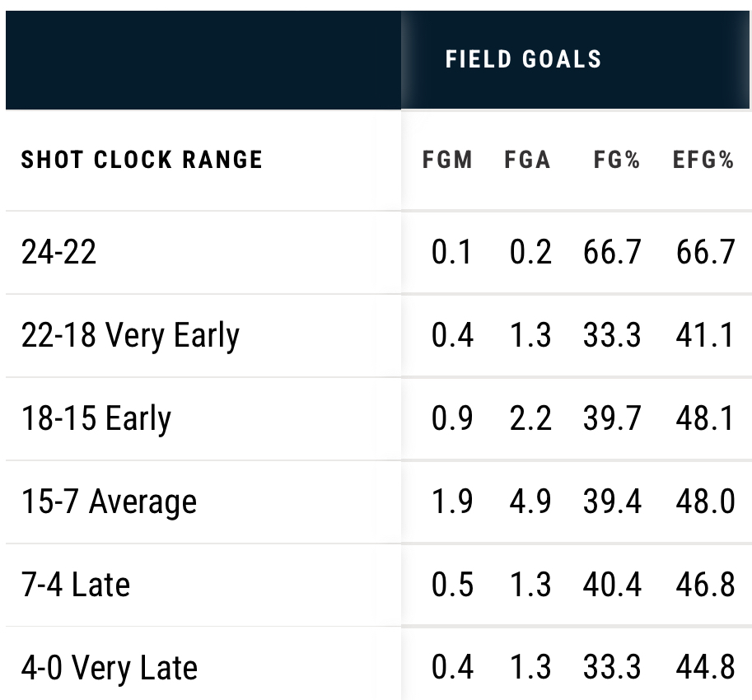Click the 4.9 FGA value
The width and height of the screenshot is (752, 700).
point(528,502)
